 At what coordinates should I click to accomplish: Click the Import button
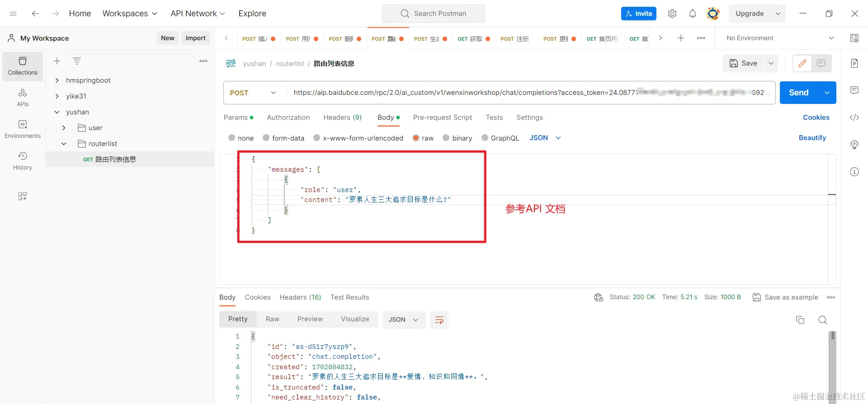195,38
